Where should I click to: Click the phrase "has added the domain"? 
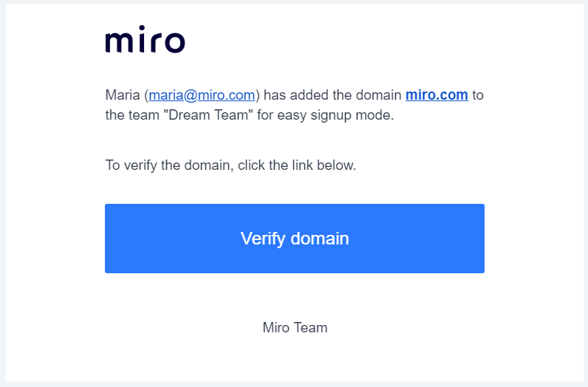(x=332, y=95)
